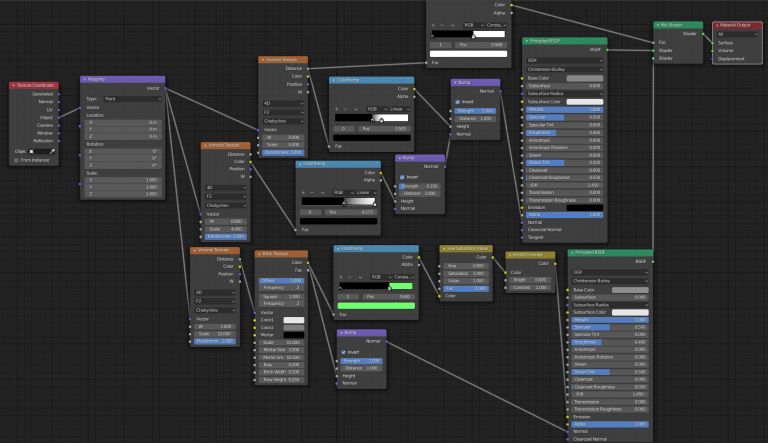Screen dimensions: 768x443
Task: Collapse the Hue Saturation Value node arrow
Action: point(444,248)
